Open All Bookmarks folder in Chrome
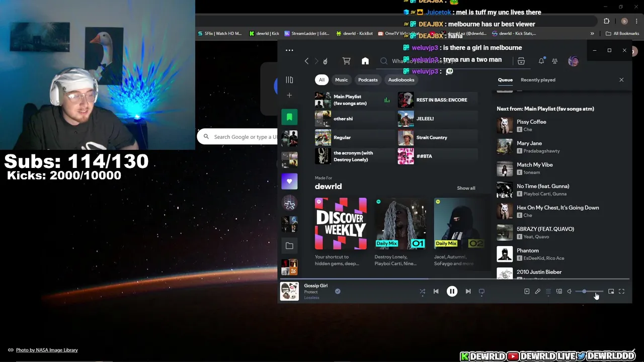Image resolution: width=644 pixels, height=362 pixels. pos(622,34)
